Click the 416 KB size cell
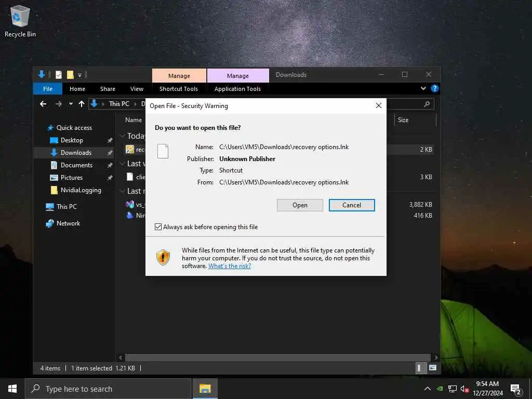 click(x=423, y=216)
